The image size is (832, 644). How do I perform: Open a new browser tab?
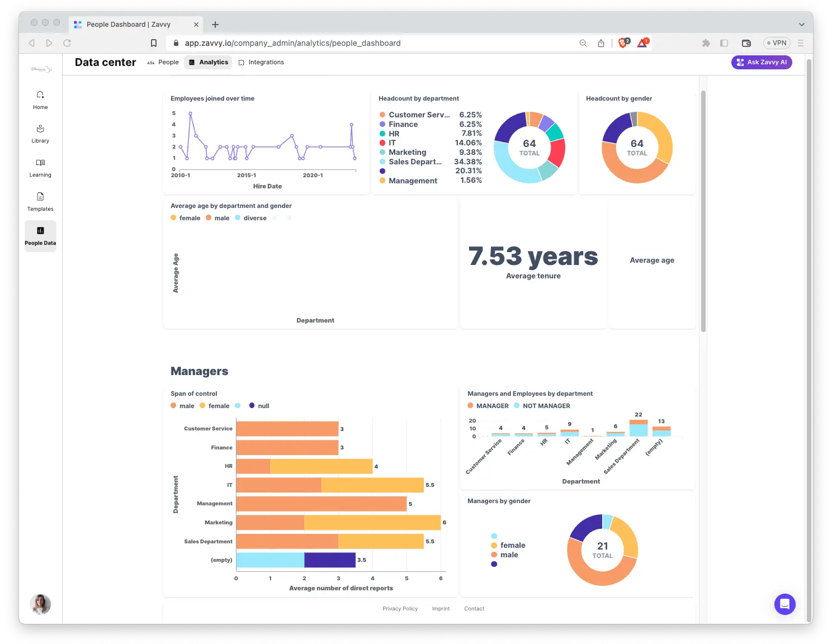(x=215, y=25)
